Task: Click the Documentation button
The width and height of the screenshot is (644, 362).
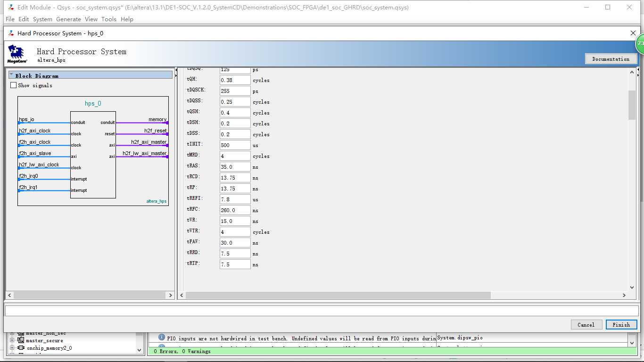Action: tap(611, 59)
